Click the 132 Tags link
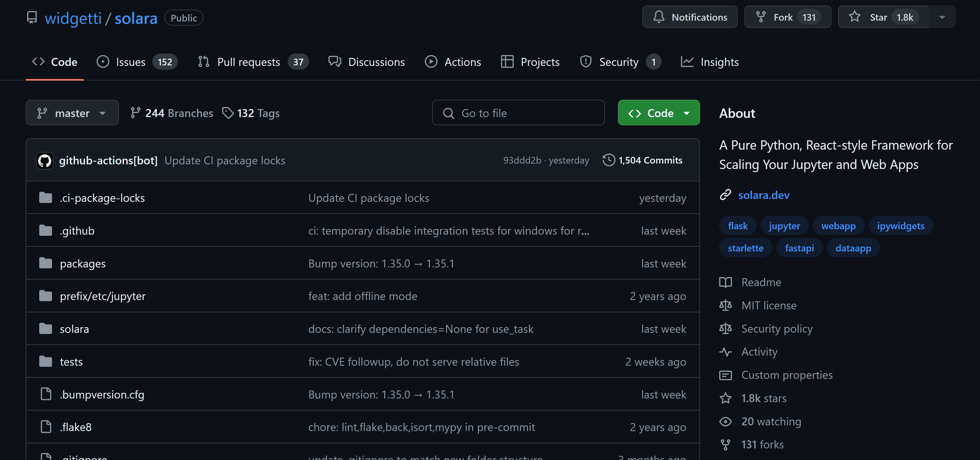Viewport: 980px width, 460px height. (251, 113)
